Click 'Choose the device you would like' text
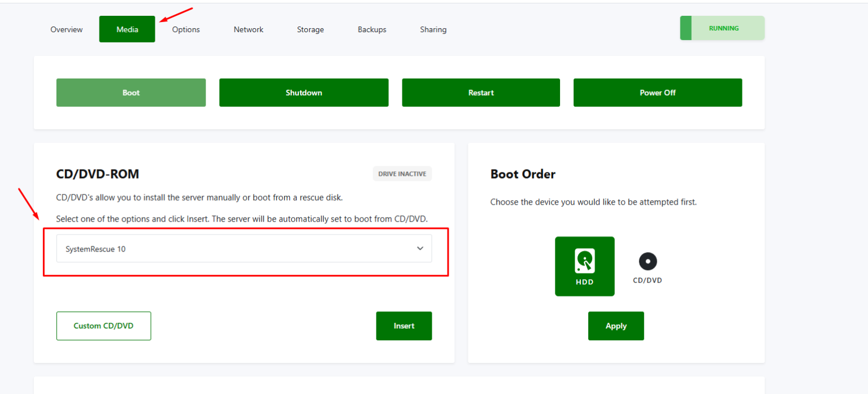This screenshot has width=868, height=394. pyautogui.click(x=593, y=202)
